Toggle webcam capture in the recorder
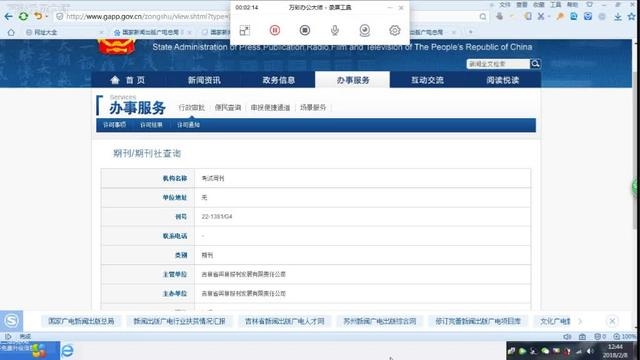640x360 pixels. pos(364,30)
